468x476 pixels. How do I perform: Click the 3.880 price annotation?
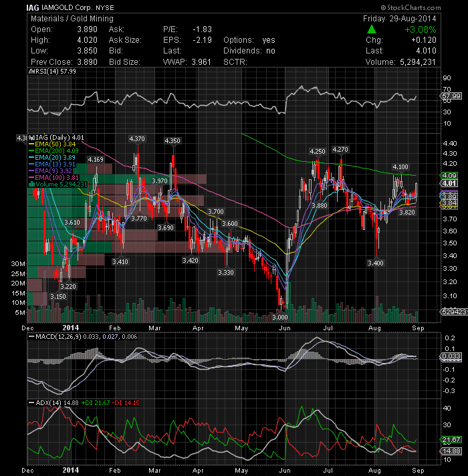point(320,205)
